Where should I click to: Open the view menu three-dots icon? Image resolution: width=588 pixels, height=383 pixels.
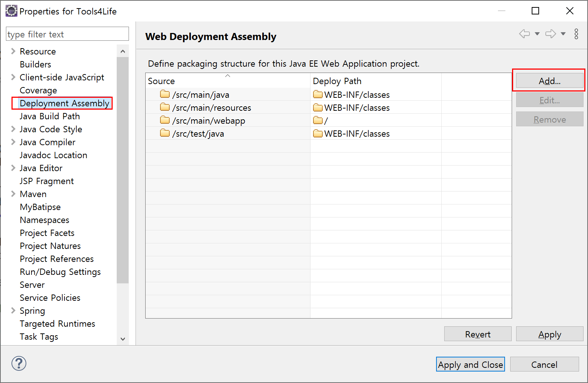(x=576, y=34)
